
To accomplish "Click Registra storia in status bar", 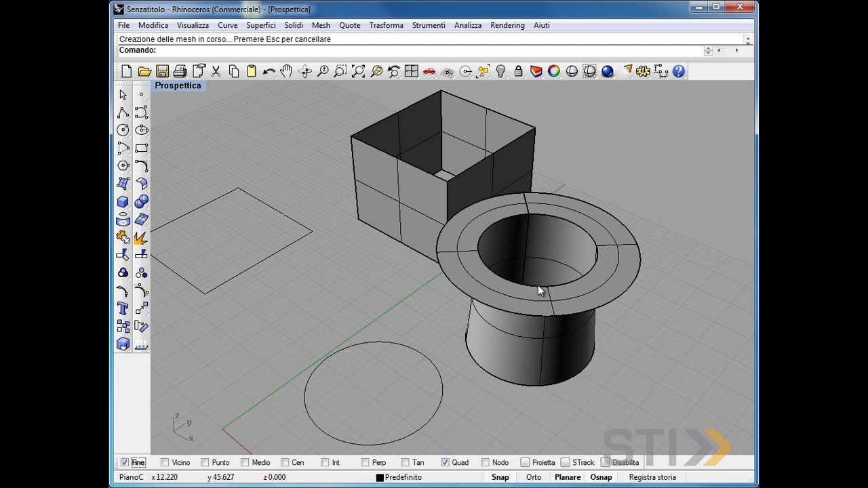I will (652, 477).
